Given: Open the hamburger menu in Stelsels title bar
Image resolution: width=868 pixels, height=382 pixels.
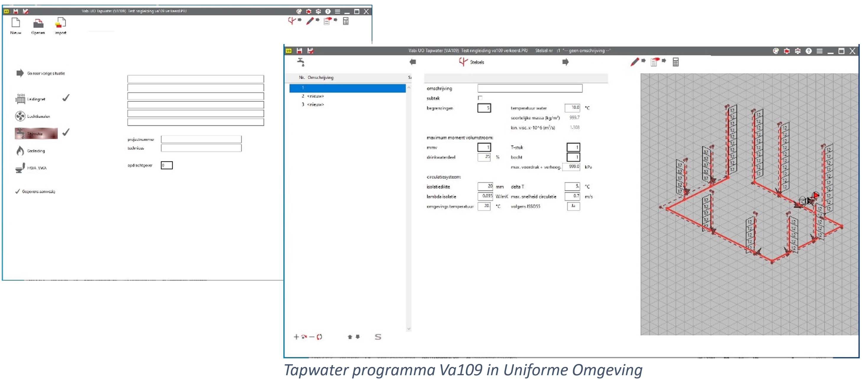Looking at the screenshot, I should [819, 51].
